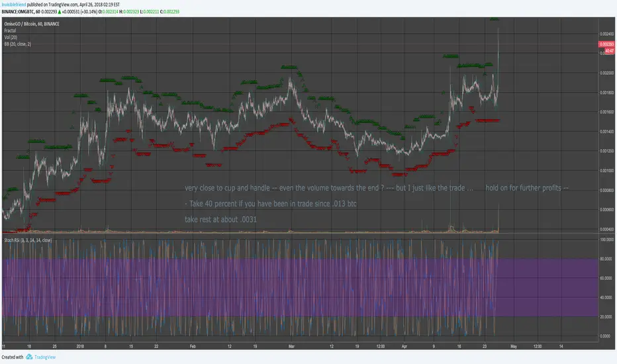The image size is (617, 364).
Task: Click the close value C:0.002293
Action: 169,12
